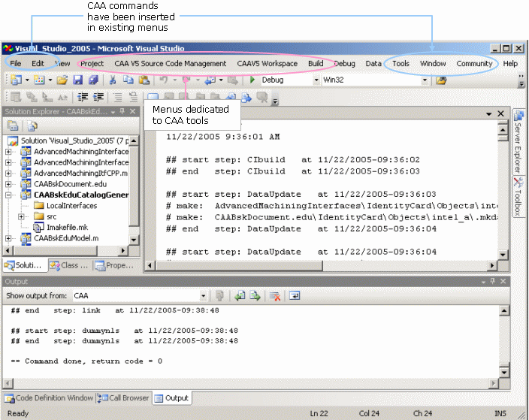Pin the Solution Explorer panel
The image size is (529, 420).
[x=122, y=111]
